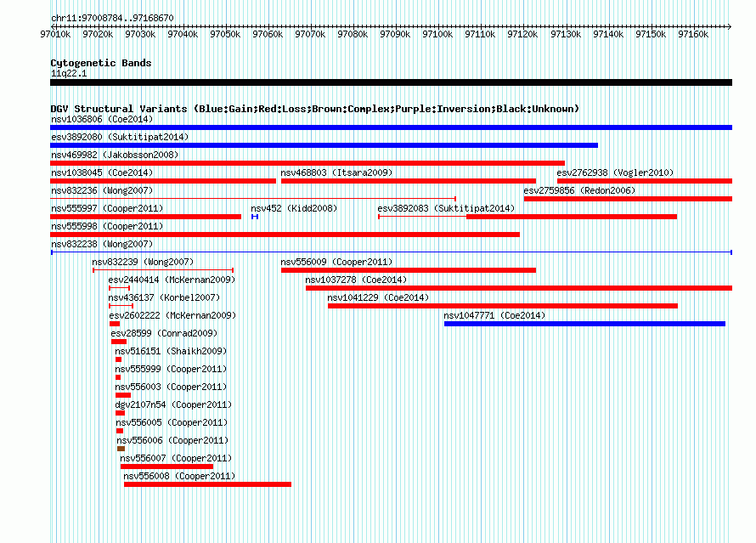The height and width of the screenshot is (543, 756).
Task: Click esv2759856 (Redon2006) label
Action: pos(579,190)
